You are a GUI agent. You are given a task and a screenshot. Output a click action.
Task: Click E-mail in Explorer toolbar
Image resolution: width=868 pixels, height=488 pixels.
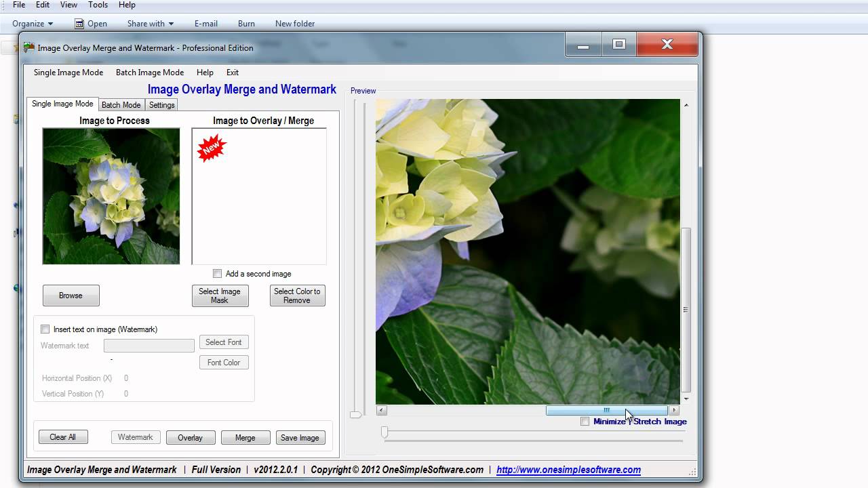point(206,24)
